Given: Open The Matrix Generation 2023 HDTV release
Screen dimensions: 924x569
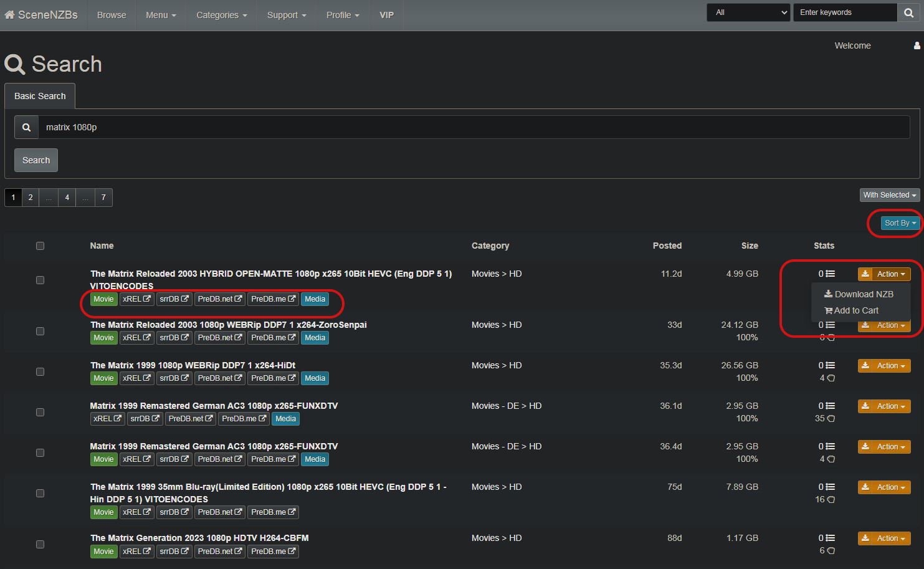Looking at the screenshot, I should (x=199, y=538).
